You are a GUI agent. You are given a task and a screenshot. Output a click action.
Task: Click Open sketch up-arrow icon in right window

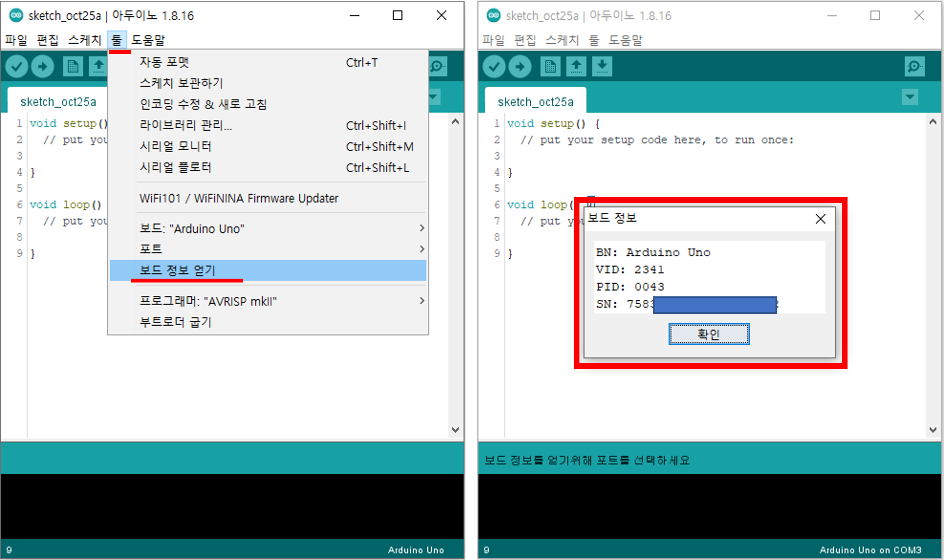(576, 67)
